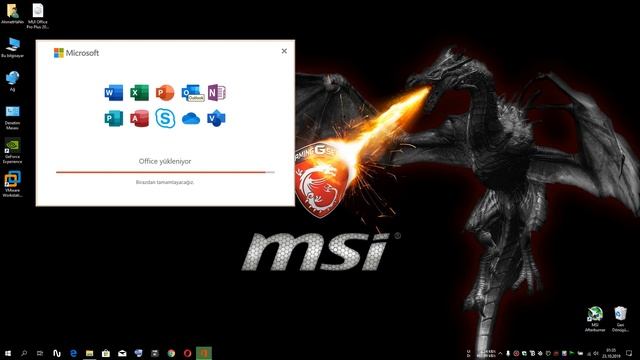Click the PowerPoint icon in Office installer

[x=165, y=93]
